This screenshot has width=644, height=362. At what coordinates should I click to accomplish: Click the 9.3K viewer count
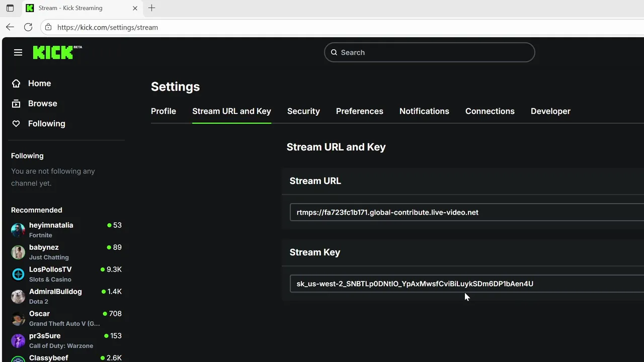tap(114, 269)
